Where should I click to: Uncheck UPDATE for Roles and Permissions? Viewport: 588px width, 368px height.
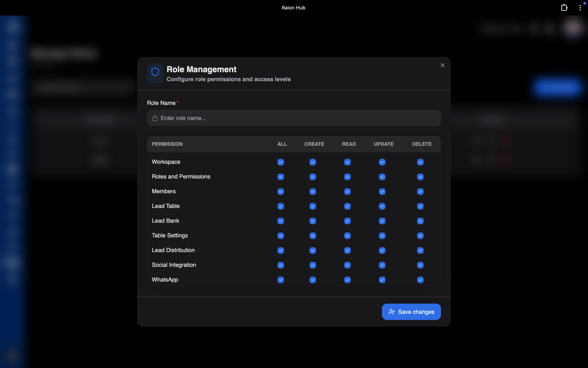pos(382,177)
